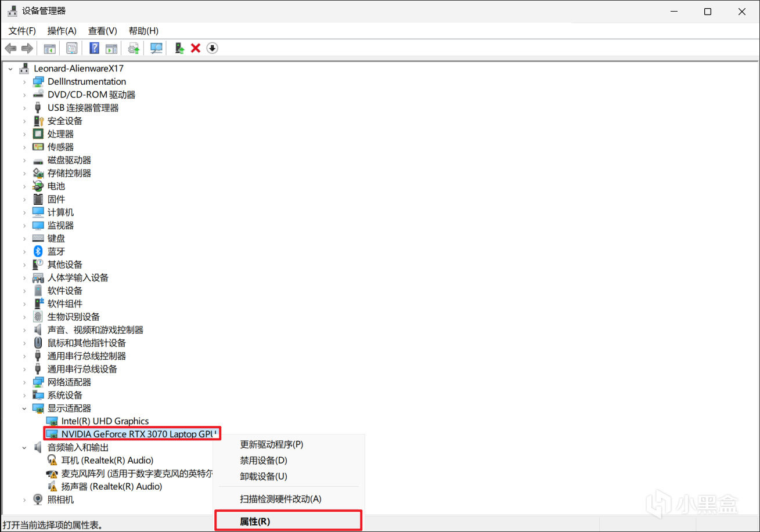Click the 生物识别设备 fingerprint icon
This screenshot has width=760, height=532.
click(x=38, y=317)
